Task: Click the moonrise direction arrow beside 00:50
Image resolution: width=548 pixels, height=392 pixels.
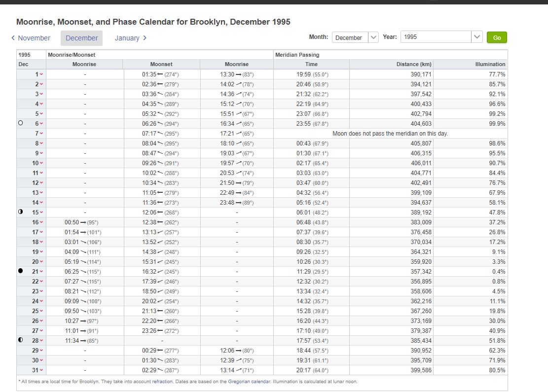Action: click(x=83, y=222)
